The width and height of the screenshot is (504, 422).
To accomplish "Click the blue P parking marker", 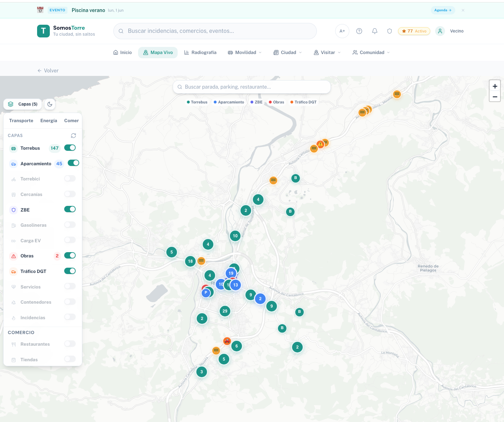I will click(x=206, y=293).
